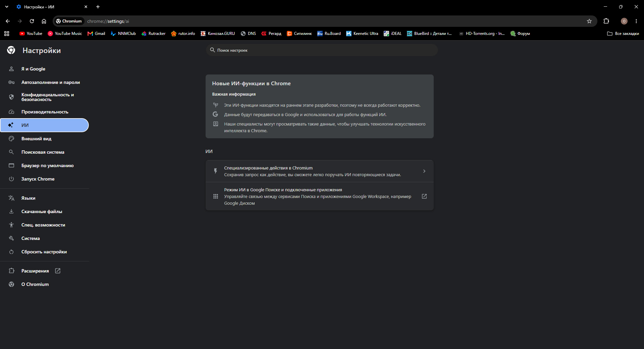Click the Home icon in the toolbar
The width and height of the screenshot is (644, 349).
(x=44, y=21)
